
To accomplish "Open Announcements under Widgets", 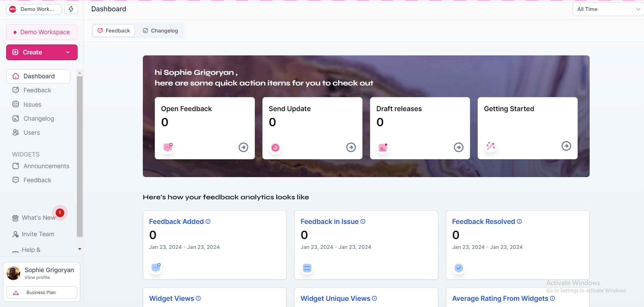I will click(x=46, y=166).
